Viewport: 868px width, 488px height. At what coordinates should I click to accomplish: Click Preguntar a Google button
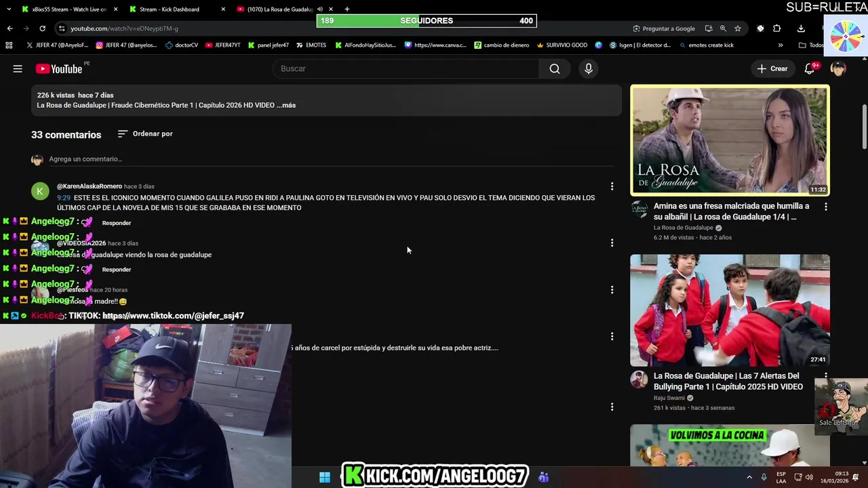point(664,28)
